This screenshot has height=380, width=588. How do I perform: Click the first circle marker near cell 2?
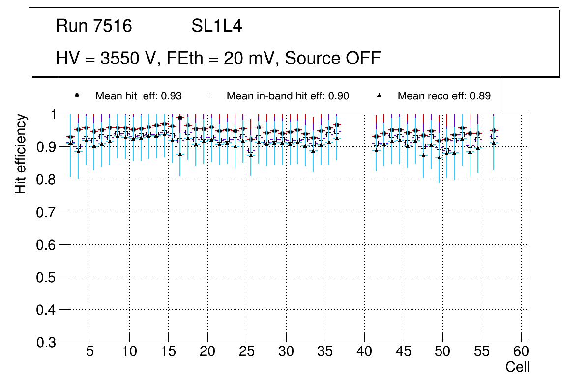[x=70, y=137]
